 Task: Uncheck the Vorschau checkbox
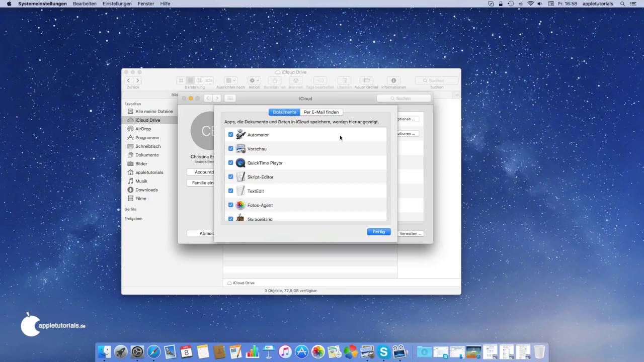click(231, 149)
